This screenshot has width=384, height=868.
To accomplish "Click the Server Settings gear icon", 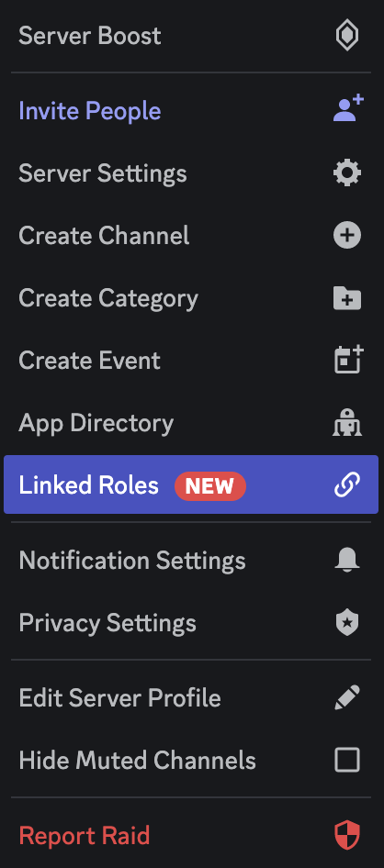I will tap(347, 173).
